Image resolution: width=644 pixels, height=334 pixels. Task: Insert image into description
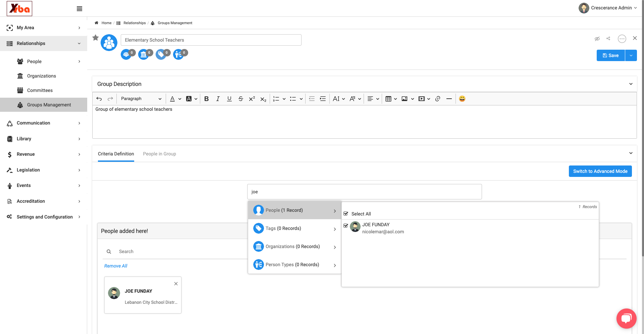pyautogui.click(x=405, y=99)
